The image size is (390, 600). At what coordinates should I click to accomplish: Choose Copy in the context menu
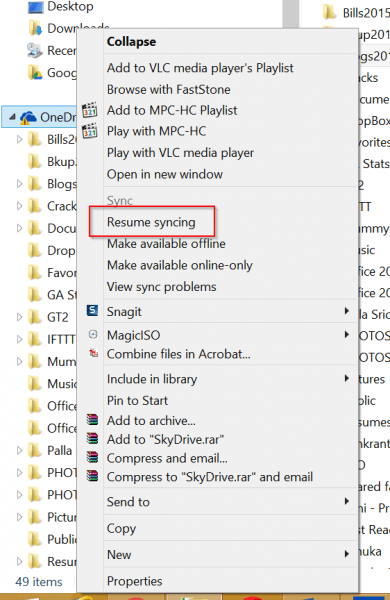121,528
